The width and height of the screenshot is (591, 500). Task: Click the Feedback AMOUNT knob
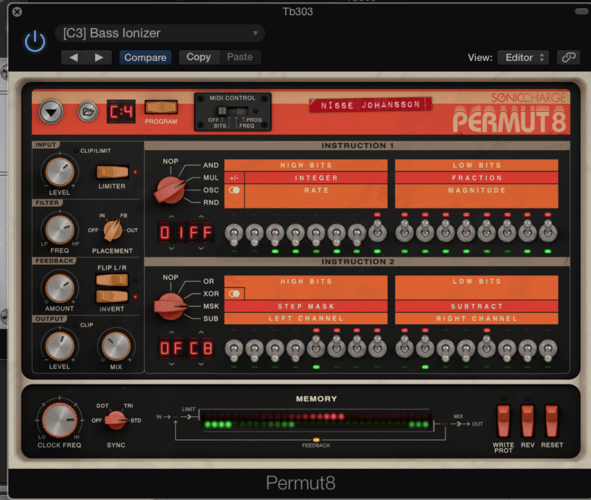pos(60,288)
